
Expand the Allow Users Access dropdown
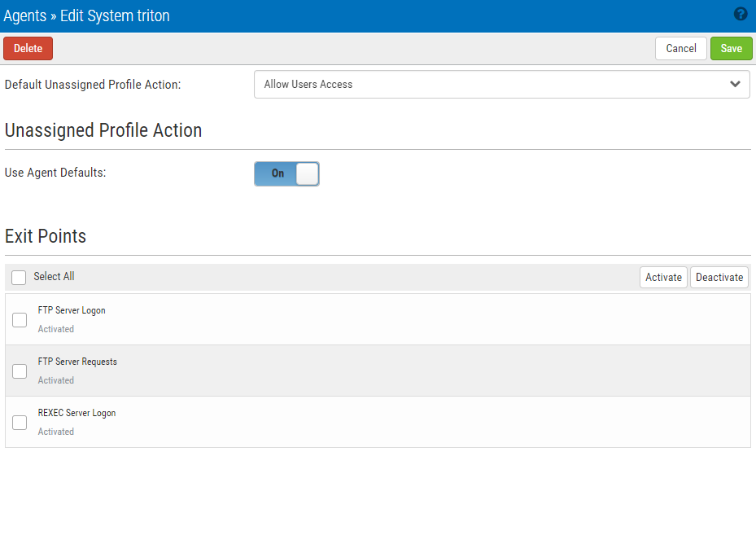[x=501, y=84]
